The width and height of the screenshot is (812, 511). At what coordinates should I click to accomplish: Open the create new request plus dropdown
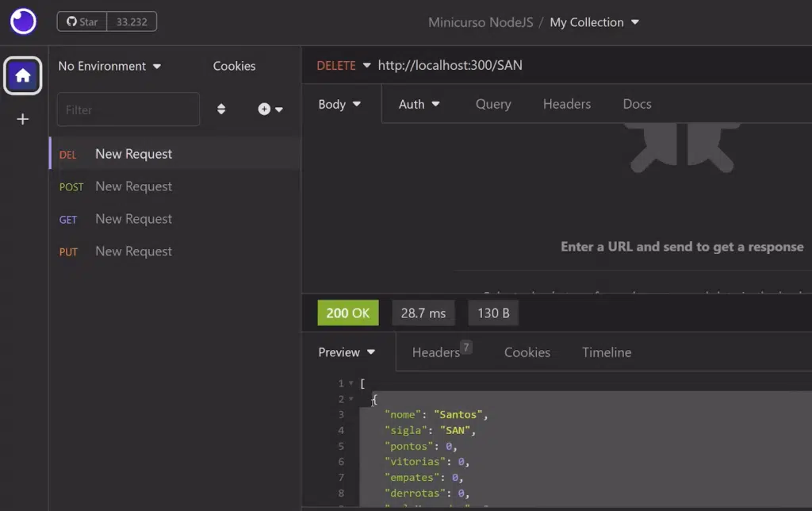(270, 109)
